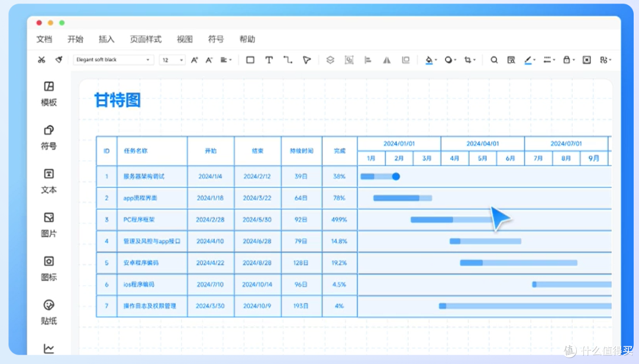Open the 贴纸 stickers sidebar panel
This screenshot has height=364, width=639.
pos(49,312)
